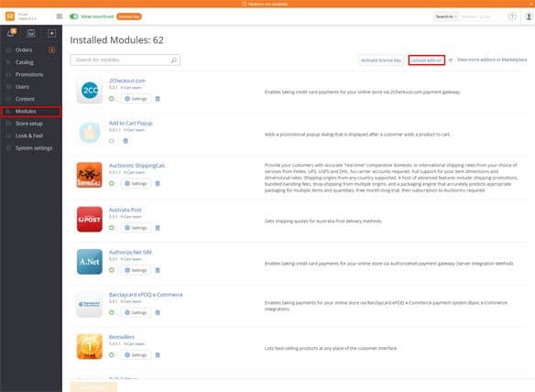Disable the 2Checkout.com module power toggle
Screen dimensions: 535x392
pyautogui.click(x=111, y=99)
